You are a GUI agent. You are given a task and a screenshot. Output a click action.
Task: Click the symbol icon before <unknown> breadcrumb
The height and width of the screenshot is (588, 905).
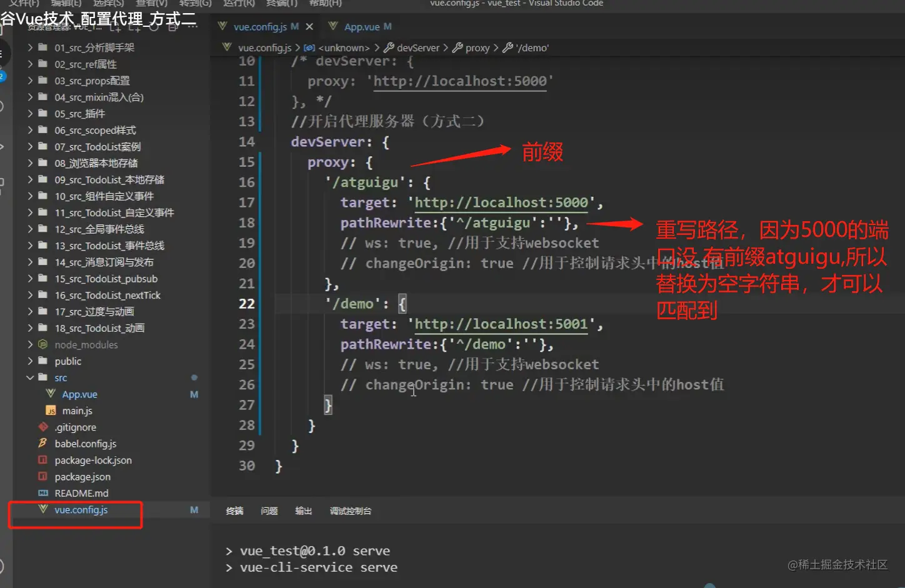pyautogui.click(x=309, y=47)
